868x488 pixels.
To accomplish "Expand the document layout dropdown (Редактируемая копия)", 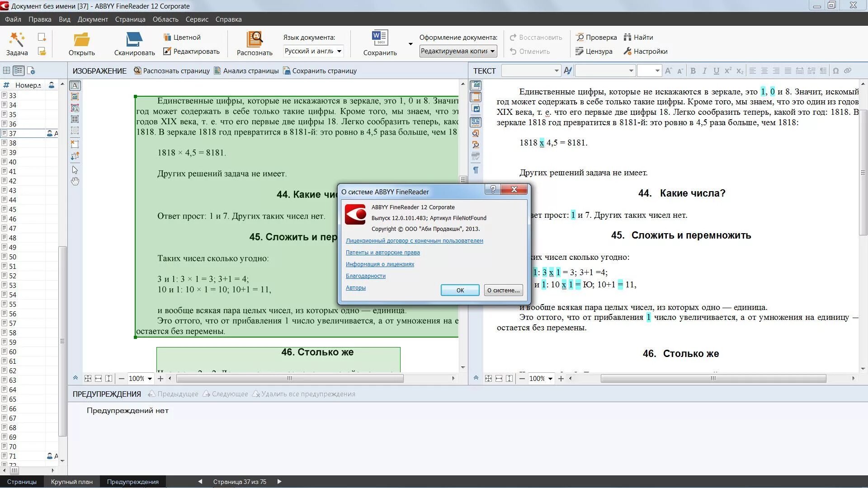I will point(492,51).
